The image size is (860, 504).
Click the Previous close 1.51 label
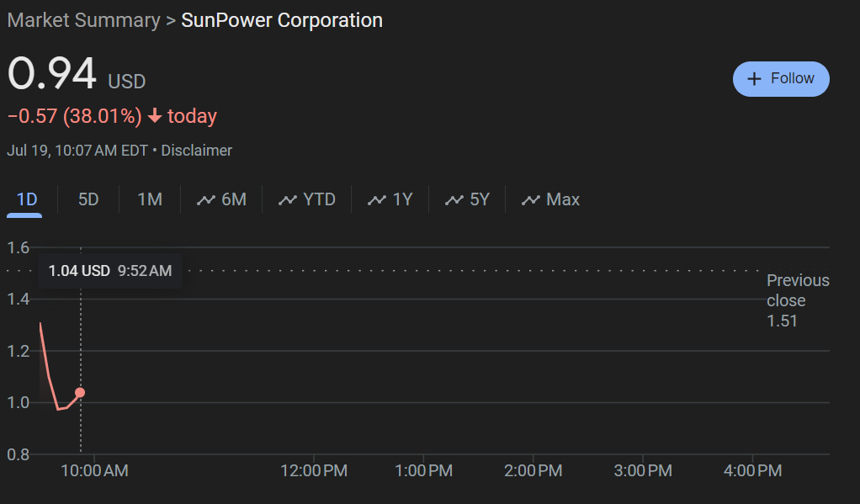[798, 300]
